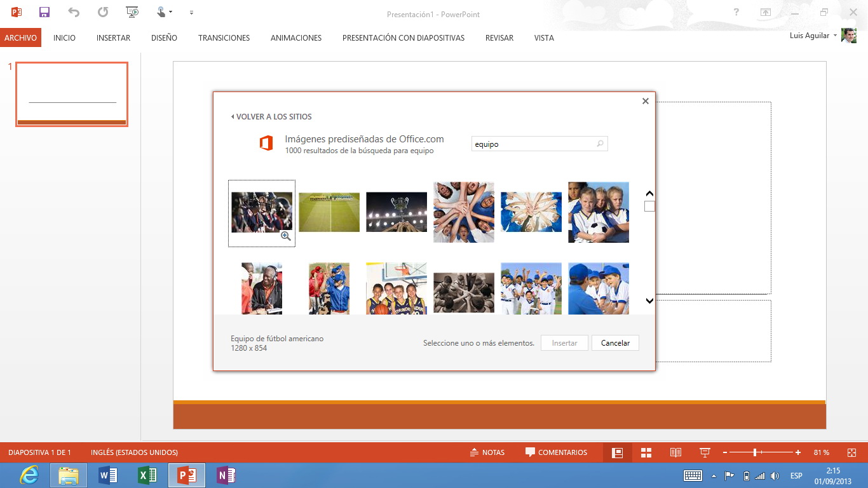
Task: Launch Internet Explorer from taskbar
Action: (29, 475)
